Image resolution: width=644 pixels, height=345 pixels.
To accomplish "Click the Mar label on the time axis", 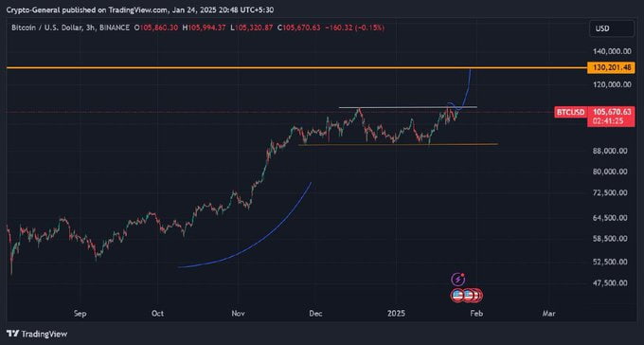I will click(x=548, y=314).
